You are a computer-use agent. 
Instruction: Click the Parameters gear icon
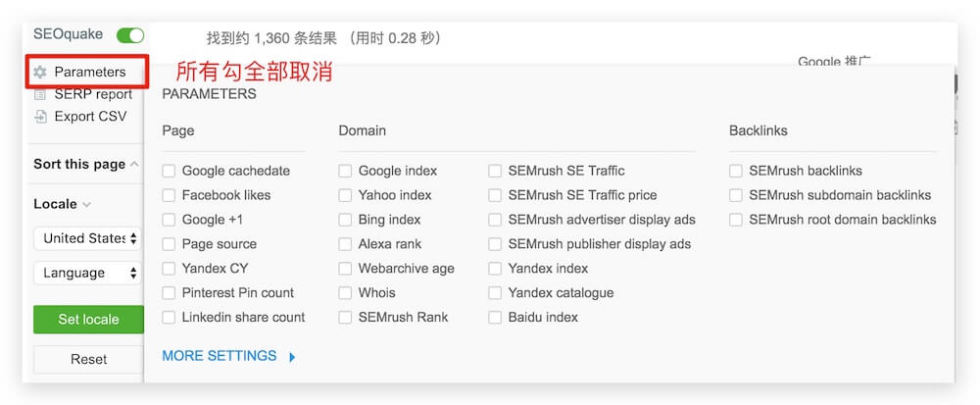[40, 73]
